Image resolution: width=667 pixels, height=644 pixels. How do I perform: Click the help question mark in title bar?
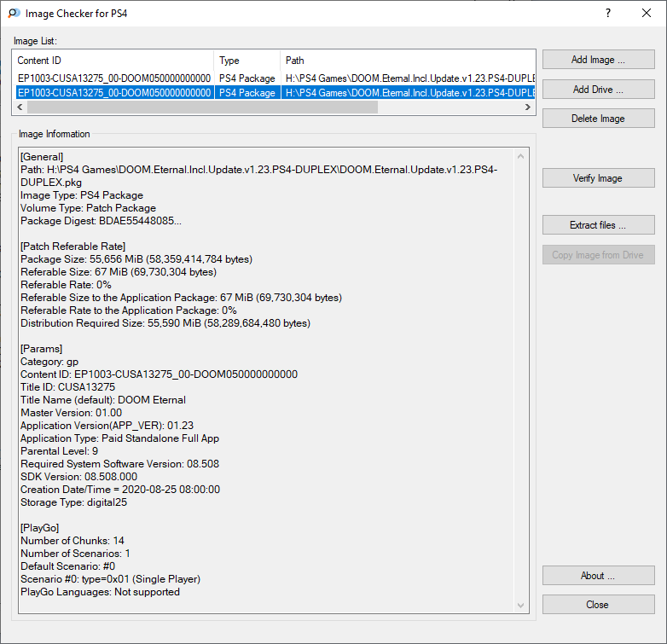tap(608, 13)
